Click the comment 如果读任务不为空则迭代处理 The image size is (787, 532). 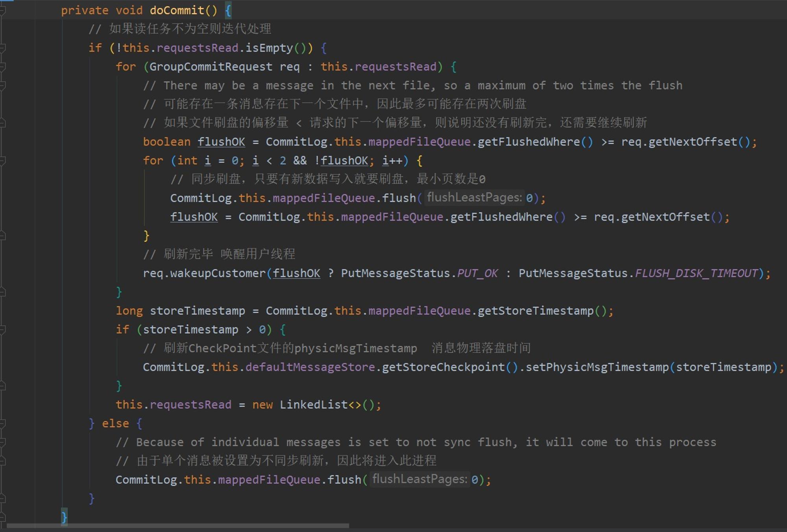180,29
